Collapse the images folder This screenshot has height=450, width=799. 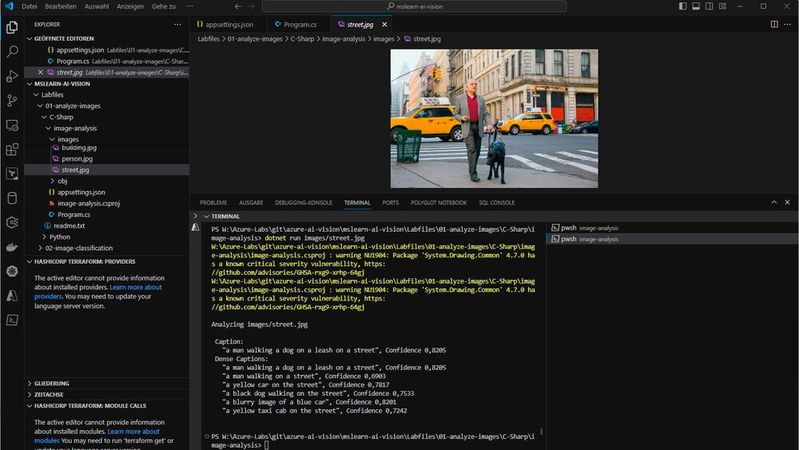pos(67,139)
